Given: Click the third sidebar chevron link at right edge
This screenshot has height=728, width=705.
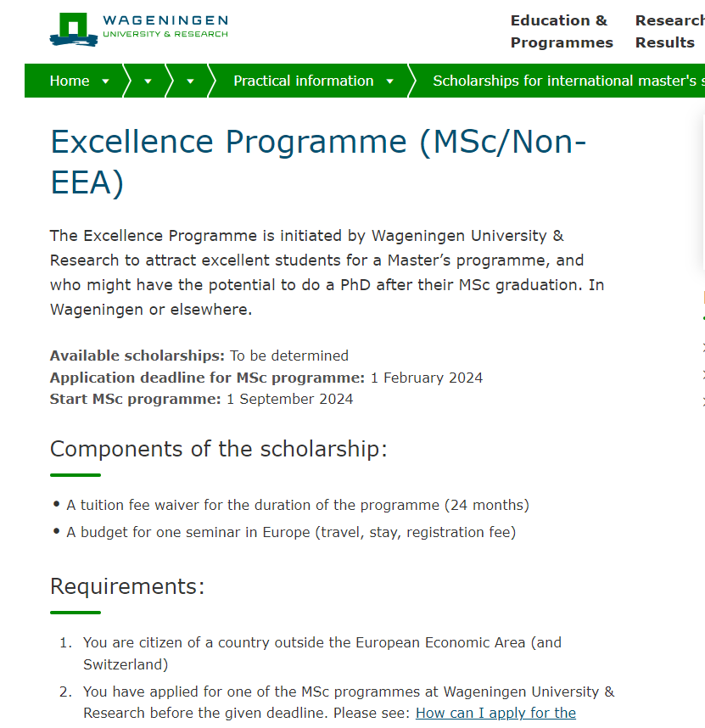Looking at the screenshot, I should 702,400.
